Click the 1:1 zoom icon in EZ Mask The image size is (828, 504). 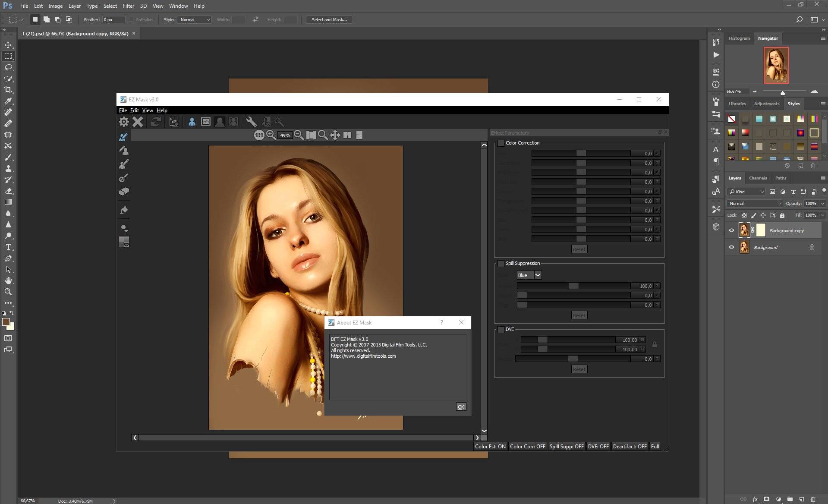(259, 135)
